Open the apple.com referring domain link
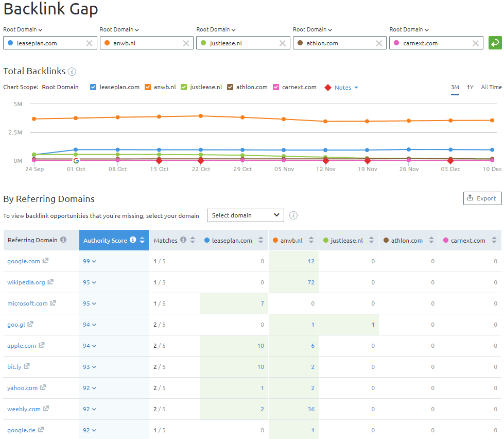This screenshot has width=504, height=439. (x=22, y=346)
